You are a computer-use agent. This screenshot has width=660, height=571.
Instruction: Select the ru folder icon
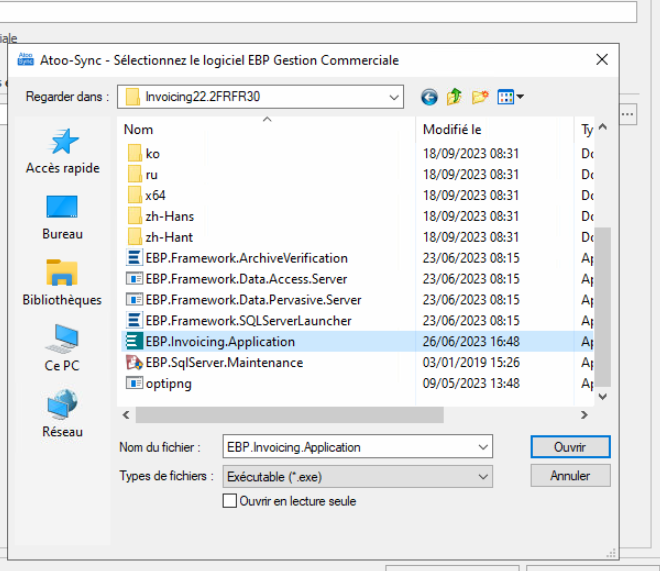tap(134, 175)
